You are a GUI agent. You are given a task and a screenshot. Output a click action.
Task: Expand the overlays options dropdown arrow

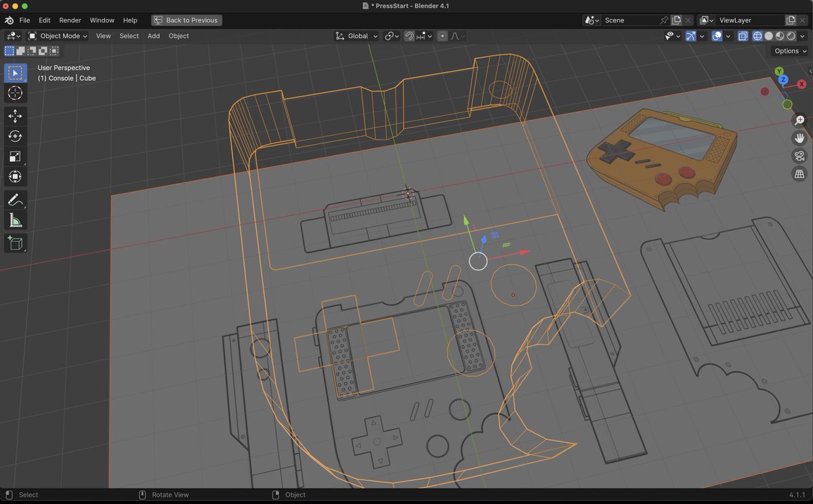pos(729,36)
